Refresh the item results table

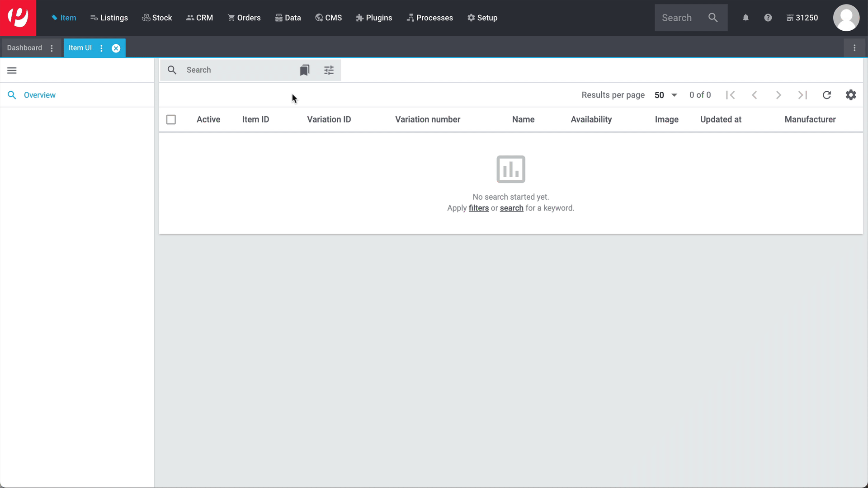(826, 95)
